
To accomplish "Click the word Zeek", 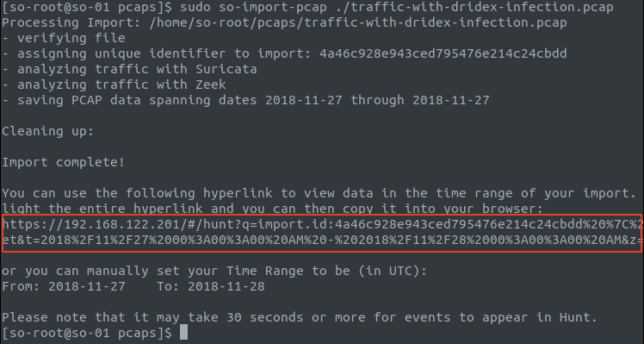I will click(x=211, y=84).
